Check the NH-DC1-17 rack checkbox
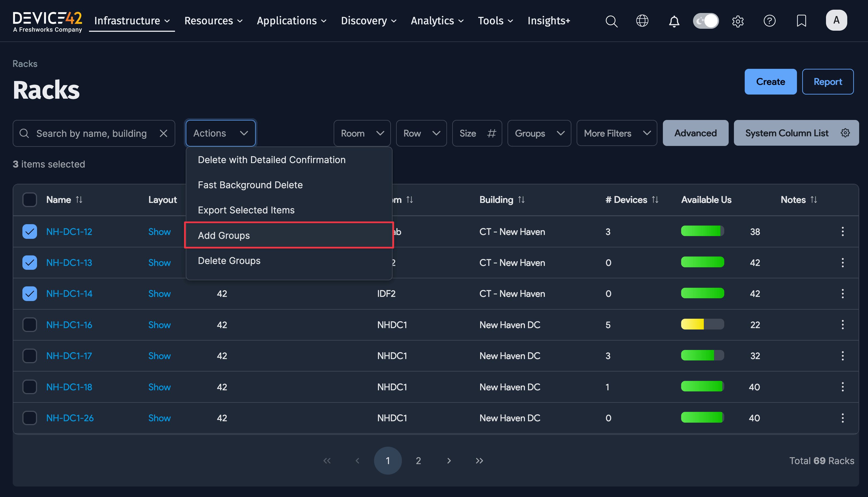Screen dimensions: 868x497 point(30,356)
